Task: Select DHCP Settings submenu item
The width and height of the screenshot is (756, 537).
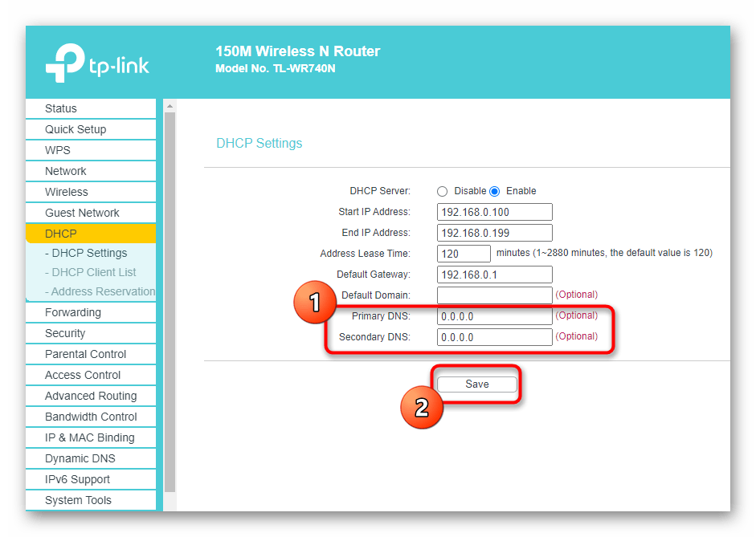Action: pyautogui.click(x=87, y=253)
